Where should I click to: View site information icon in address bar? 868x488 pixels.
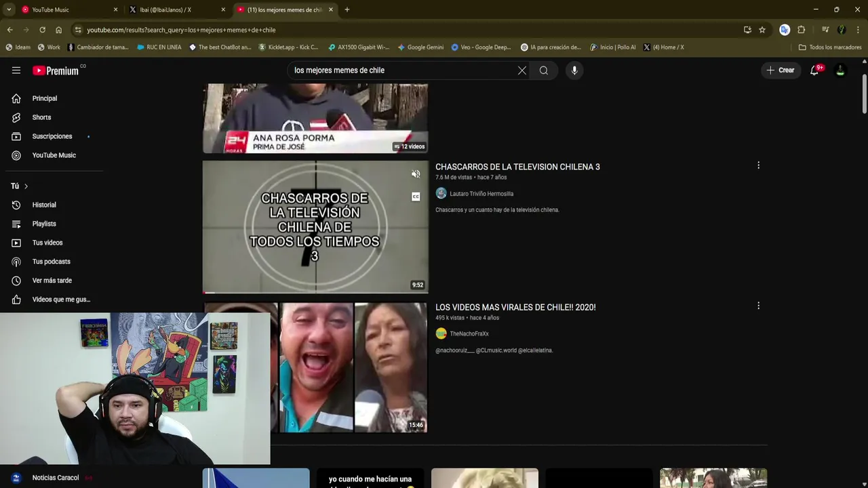pyautogui.click(x=78, y=30)
